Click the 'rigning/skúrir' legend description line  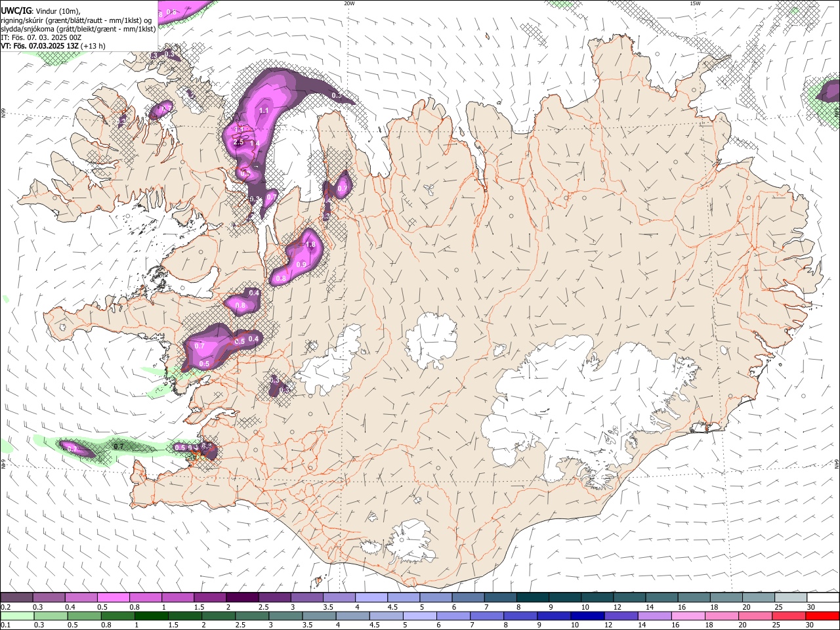coord(76,20)
